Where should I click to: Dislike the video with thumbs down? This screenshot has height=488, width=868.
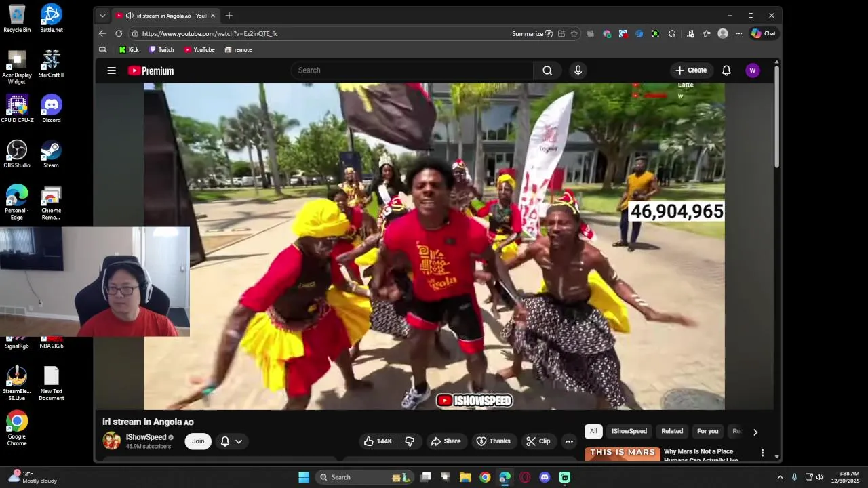[410, 441]
